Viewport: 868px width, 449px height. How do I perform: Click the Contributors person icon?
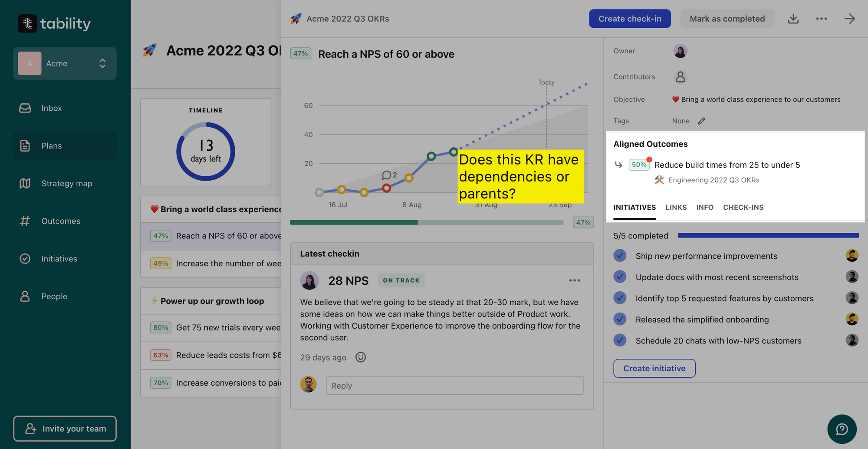[680, 77]
